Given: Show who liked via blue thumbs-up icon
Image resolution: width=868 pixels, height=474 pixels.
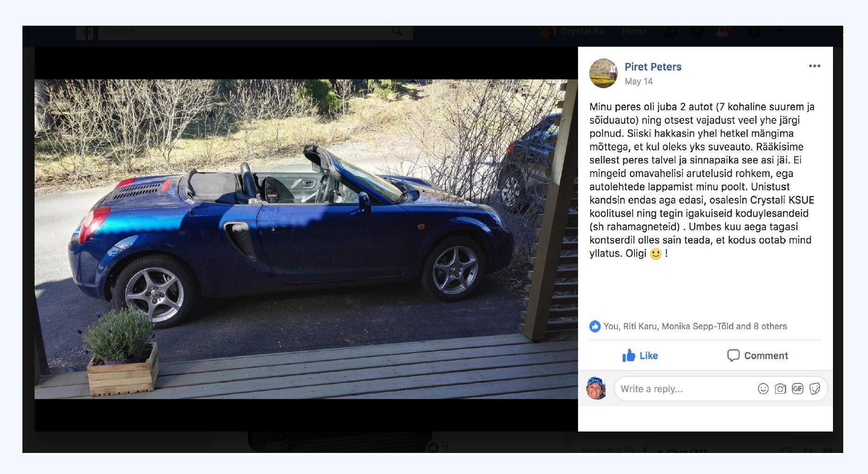Looking at the screenshot, I should point(595,326).
